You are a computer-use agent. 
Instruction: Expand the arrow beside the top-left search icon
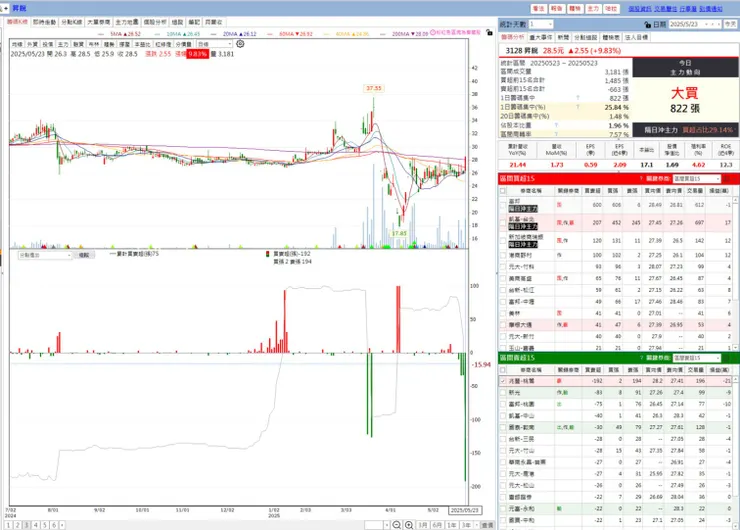click(7, 8)
